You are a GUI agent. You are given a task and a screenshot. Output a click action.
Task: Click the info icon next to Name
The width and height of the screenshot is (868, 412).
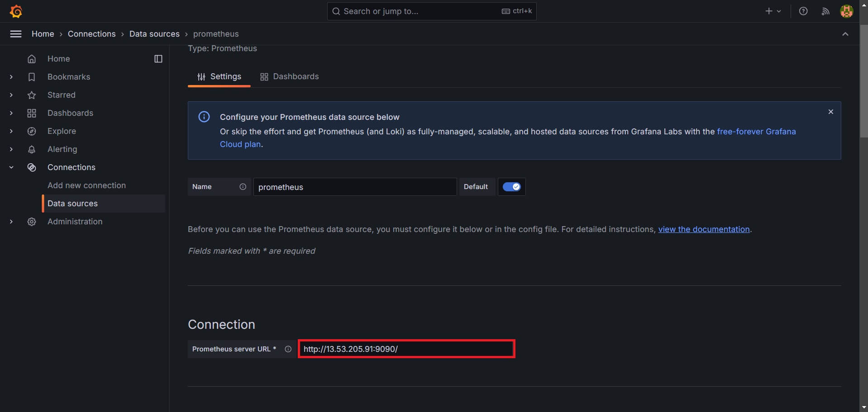[x=243, y=187]
